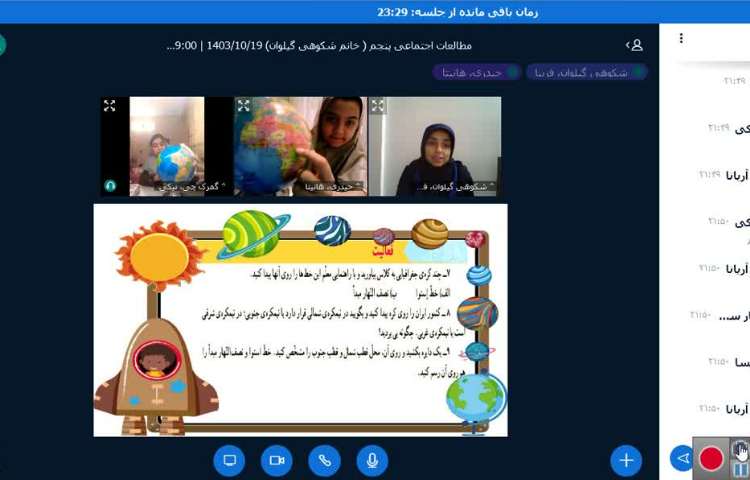
Task: Pause the screen recording
Action: pyautogui.click(x=741, y=469)
